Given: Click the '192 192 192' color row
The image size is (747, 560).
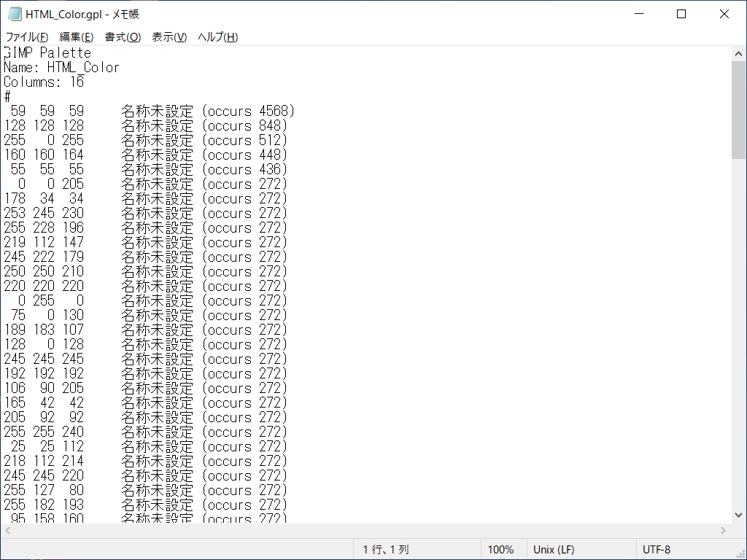Looking at the screenshot, I should (146, 374).
